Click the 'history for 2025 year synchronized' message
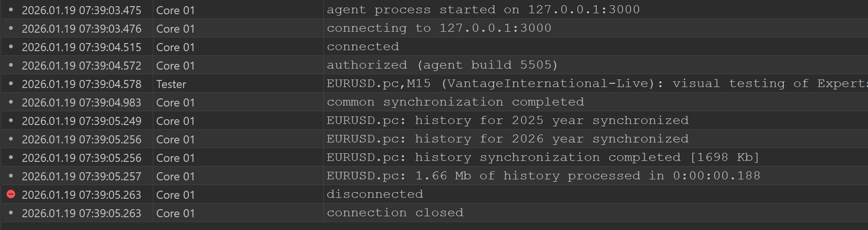Screen dimensions: 868x230 (507, 120)
